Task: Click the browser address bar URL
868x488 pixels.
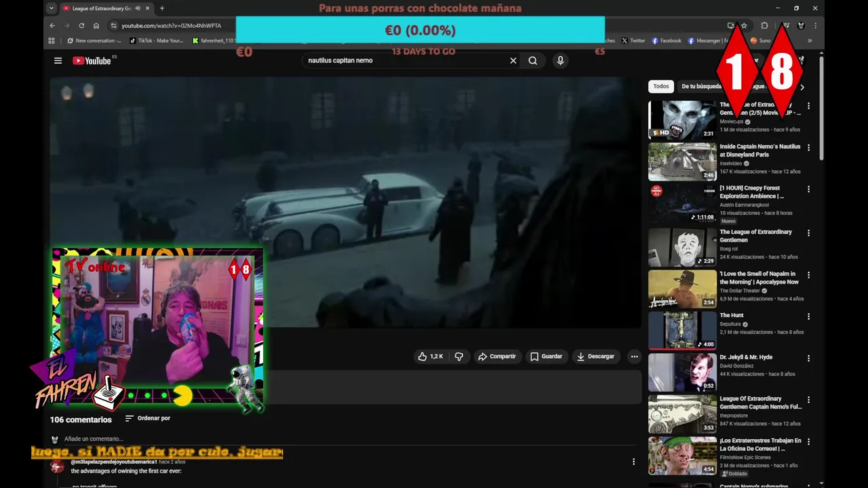Action: pos(171,26)
